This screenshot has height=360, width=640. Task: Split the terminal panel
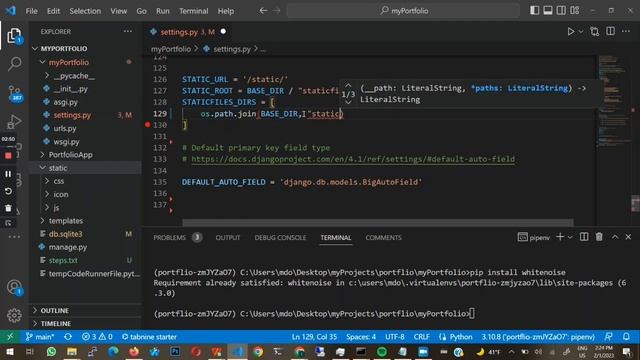point(584,237)
